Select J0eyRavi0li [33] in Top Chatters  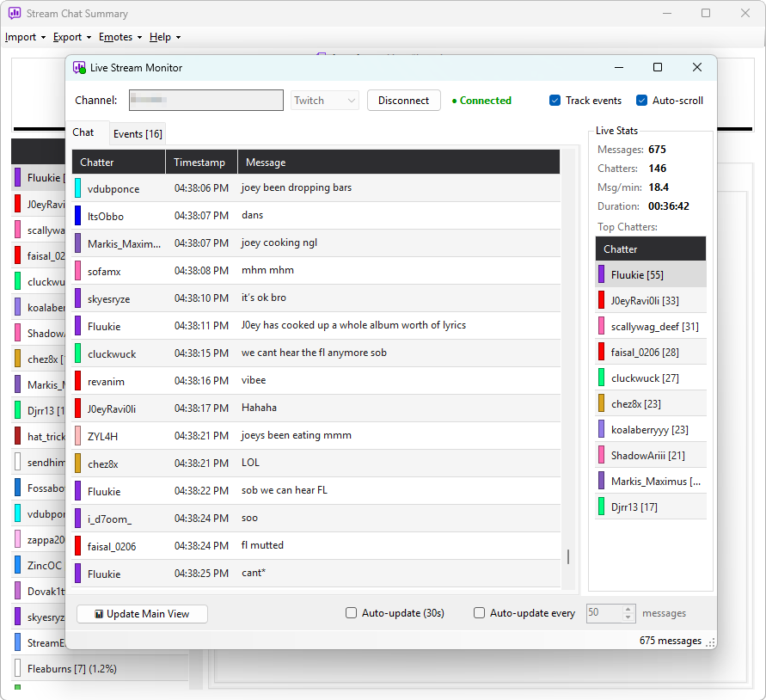point(651,301)
